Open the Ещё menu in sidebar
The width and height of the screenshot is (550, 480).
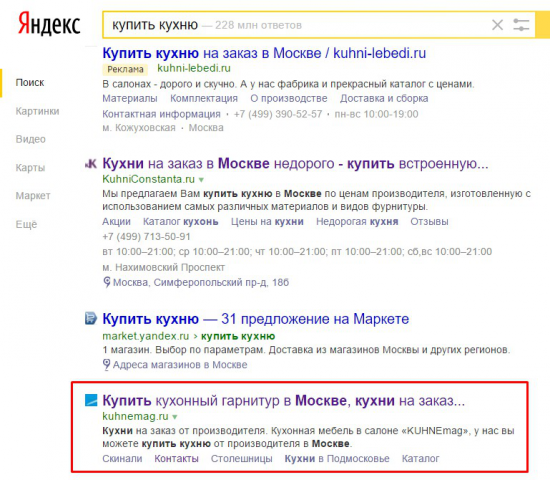[x=26, y=224]
